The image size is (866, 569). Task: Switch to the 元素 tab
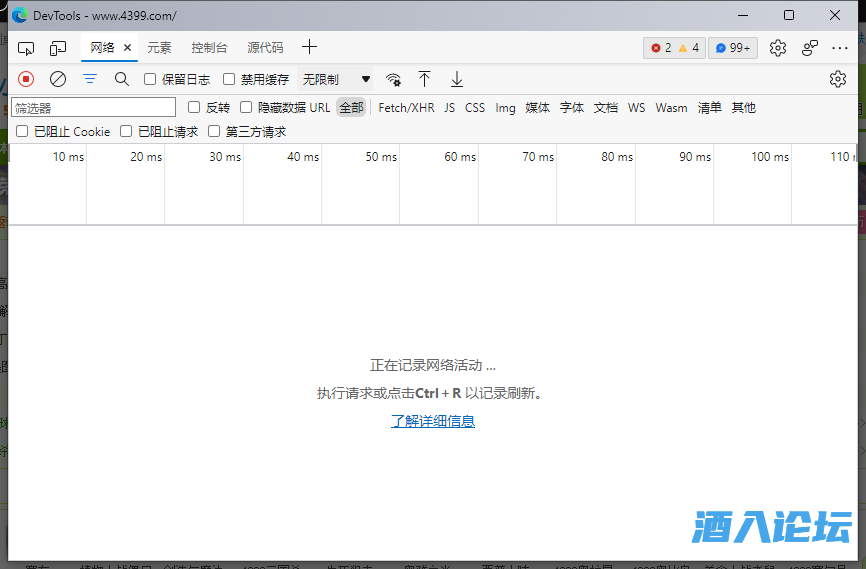[159, 48]
